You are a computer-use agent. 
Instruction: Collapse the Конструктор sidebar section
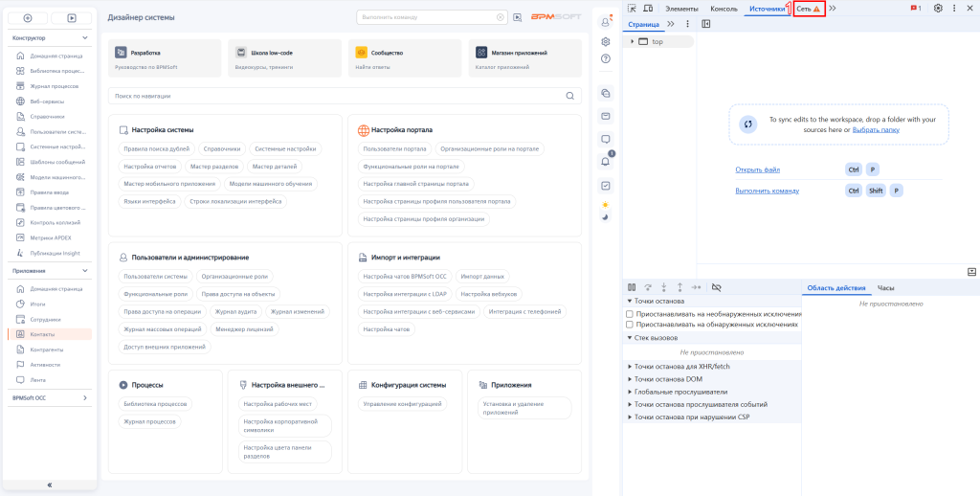(x=85, y=38)
